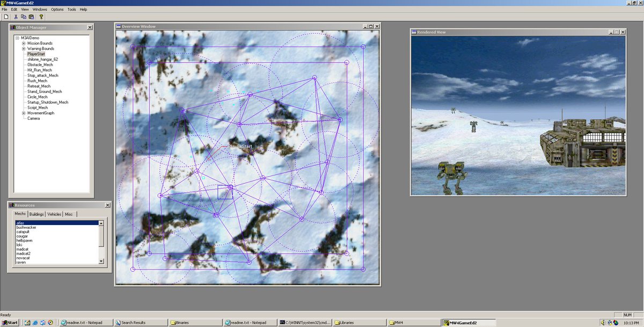Viewport: 644px width, 327px height.
Task: Select raven in the mechs list
Action: [x=57, y=261]
